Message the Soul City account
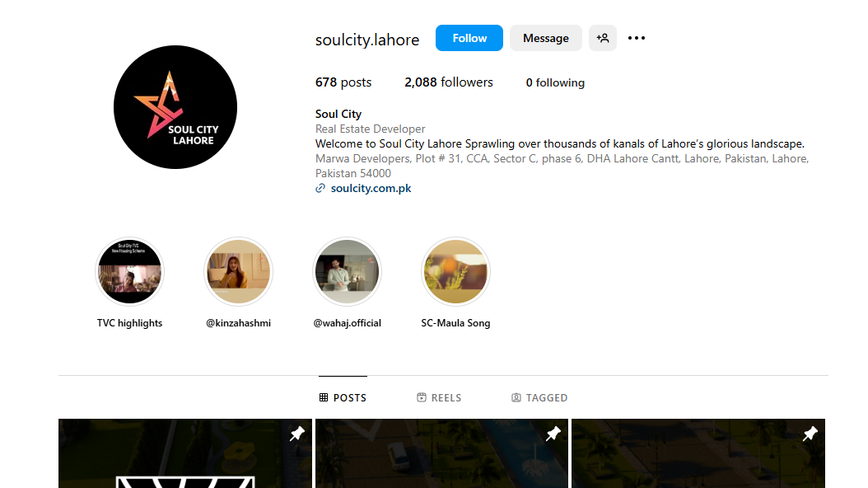The width and height of the screenshot is (868, 488). 545,38
